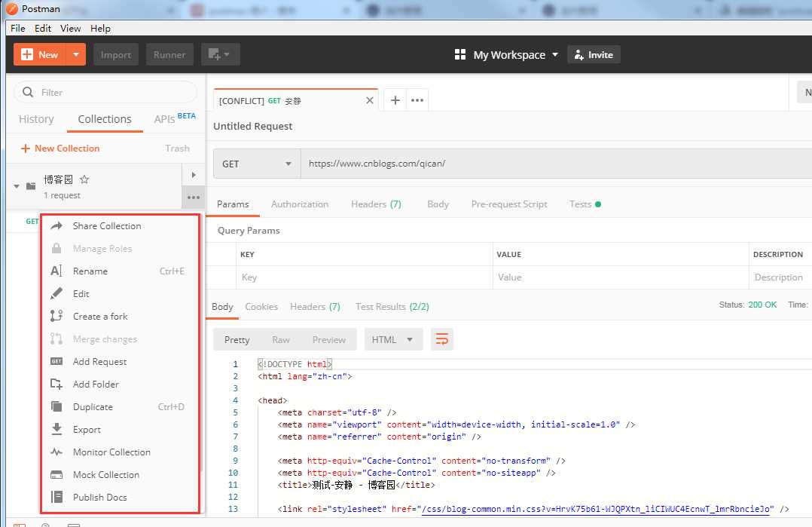The width and height of the screenshot is (812, 527).
Task: Click the Monitor Collection pulse icon
Action: coord(56,452)
